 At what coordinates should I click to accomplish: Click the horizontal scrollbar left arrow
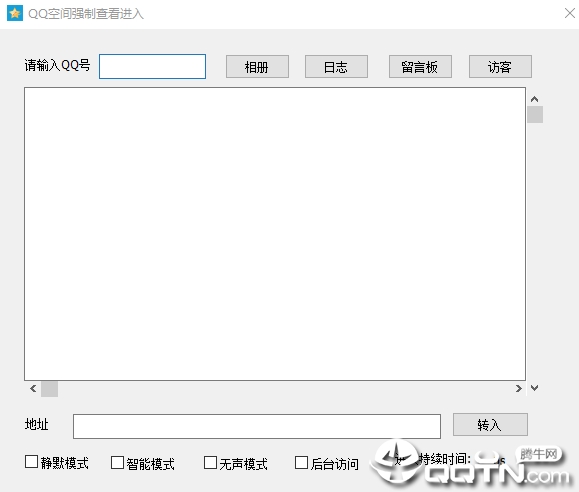tap(33, 389)
